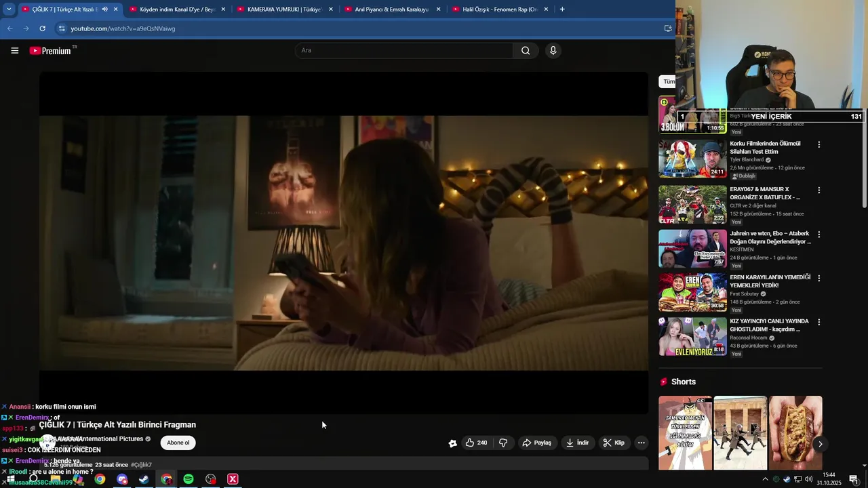Select the Tümü filter chip
Viewport: 868px width, 488px height.
[x=669, y=81]
